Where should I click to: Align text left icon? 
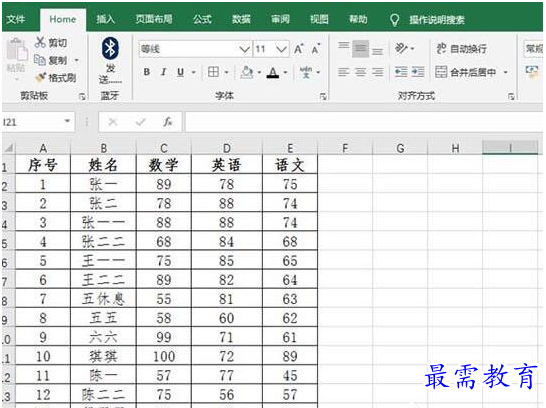point(344,72)
